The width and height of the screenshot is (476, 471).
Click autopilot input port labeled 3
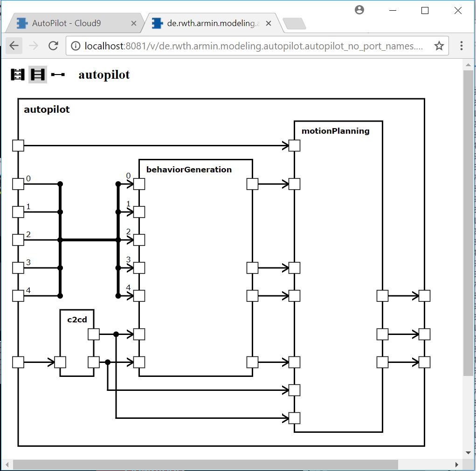[x=18, y=268]
